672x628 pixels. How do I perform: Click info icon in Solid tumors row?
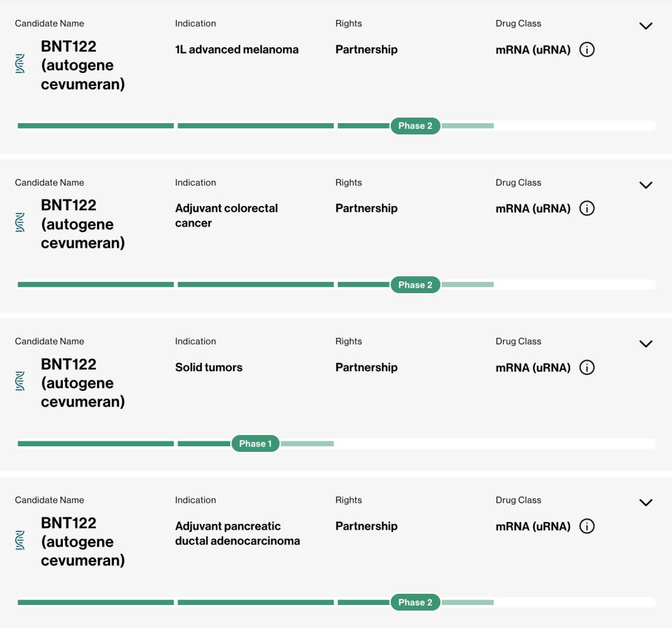(587, 367)
